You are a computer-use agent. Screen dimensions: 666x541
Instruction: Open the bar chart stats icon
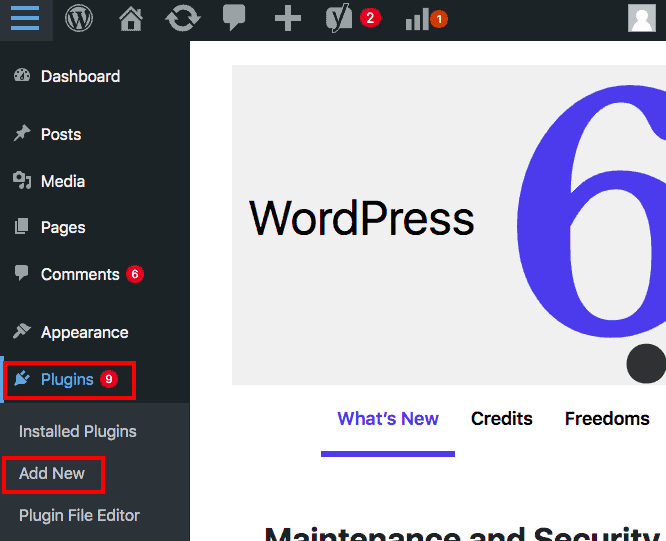pyautogui.click(x=417, y=20)
